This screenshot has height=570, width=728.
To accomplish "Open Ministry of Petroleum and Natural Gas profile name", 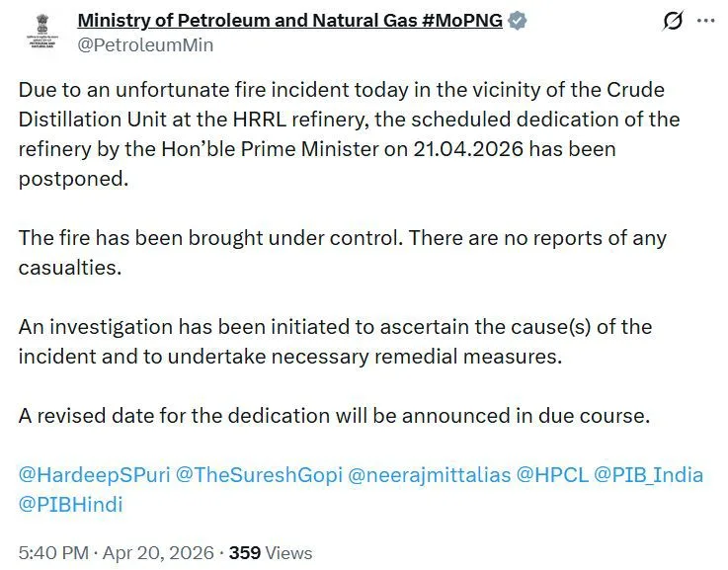I will (x=289, y=21).
